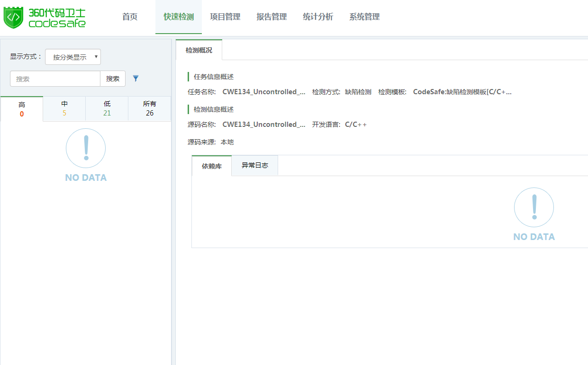
Task: Switch to the 依赖库 dependencies tab
Action: 212,166
